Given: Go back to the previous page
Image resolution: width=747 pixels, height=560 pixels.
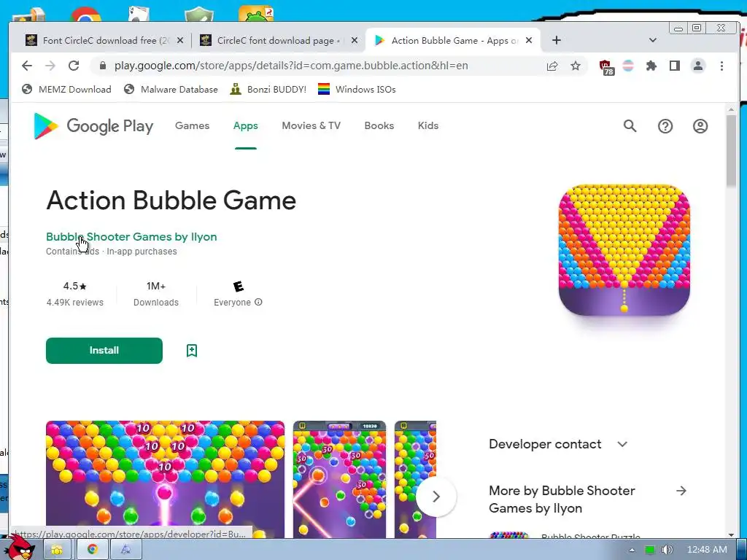Looking at the screenshot, I should (x=27, y=66).
